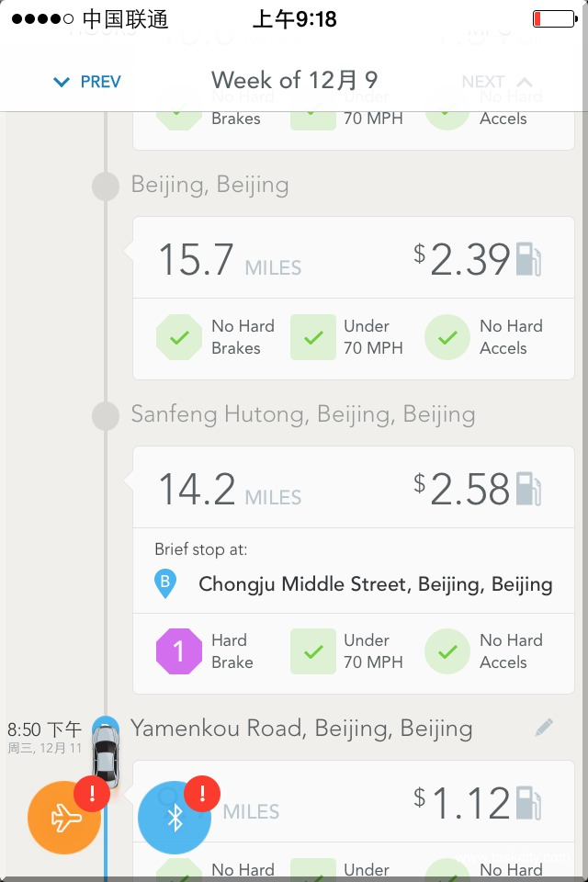Tap the fuel pump icon beside $2.39

(528, 259)
